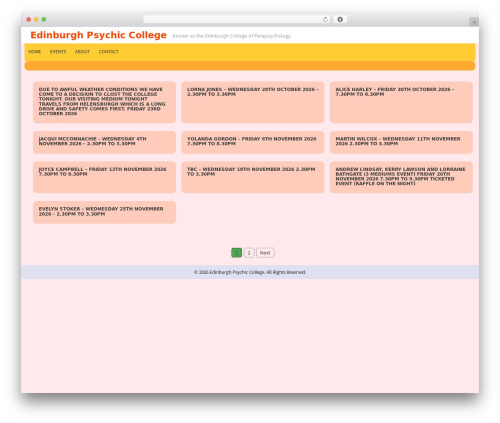Click the browser reload icon
This screenshot has height=423, width=500.
[325, 20]
